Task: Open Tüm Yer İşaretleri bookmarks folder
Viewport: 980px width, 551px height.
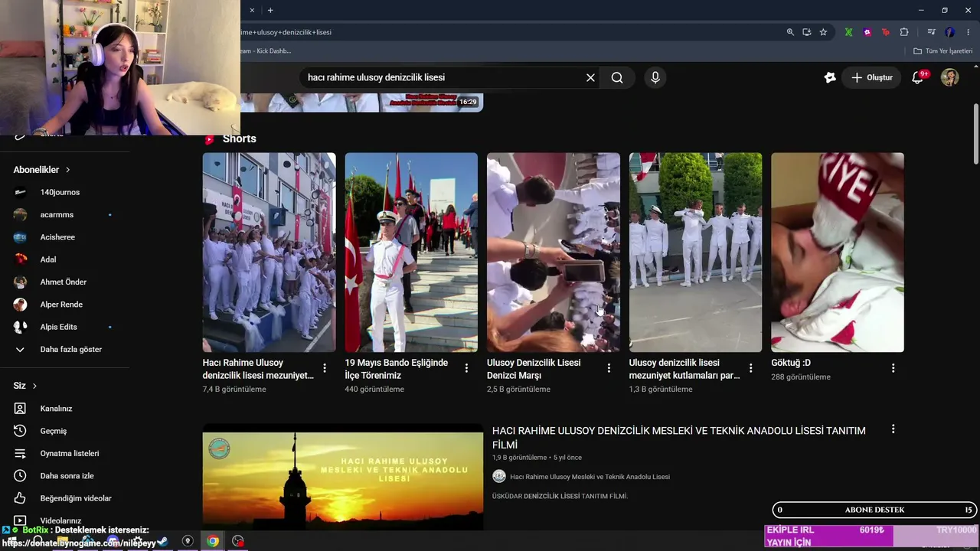Action: click(942, 51)
